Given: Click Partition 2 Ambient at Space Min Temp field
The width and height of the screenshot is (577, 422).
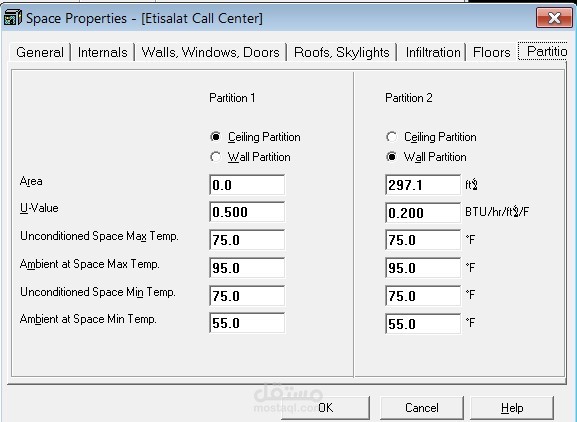Looking at the screenshot, I should tap(423, 324).
